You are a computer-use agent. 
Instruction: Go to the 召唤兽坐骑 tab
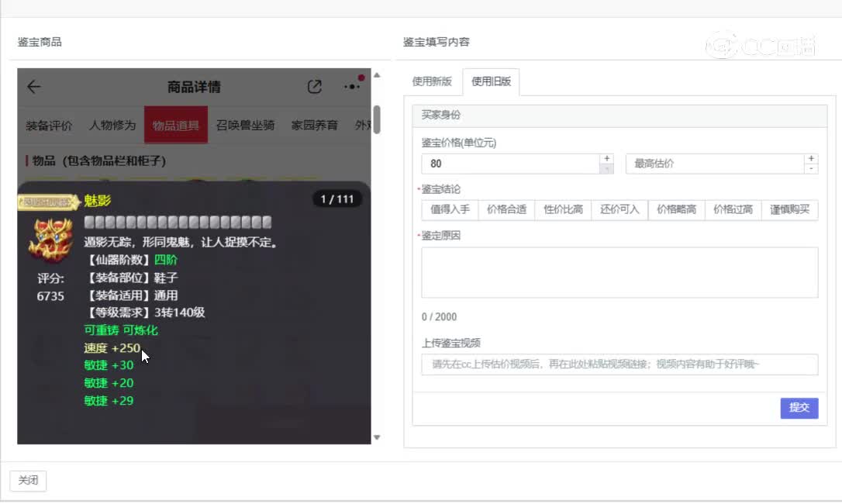(245, 125)
